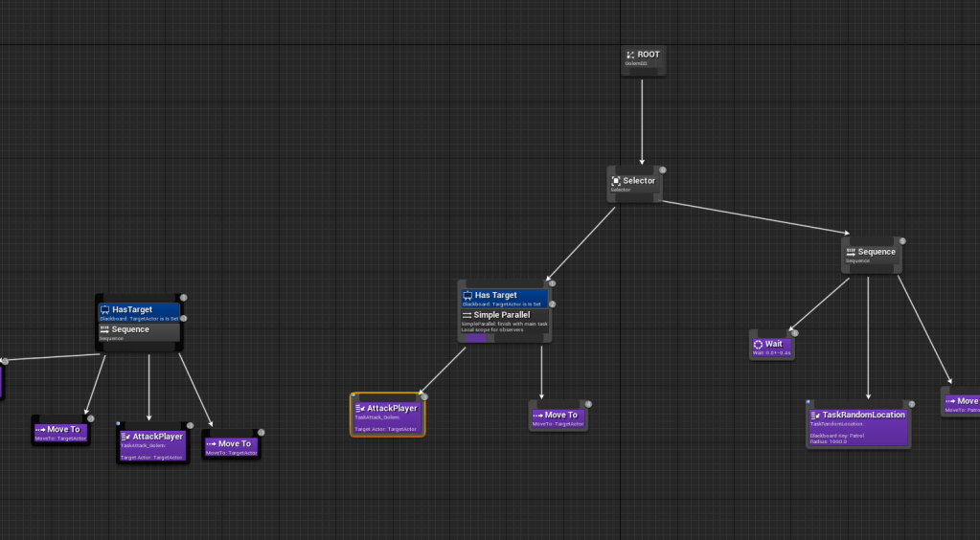Select partially visible Move node at right edge
The height and width of the screenshot is (540, 980).
click(x=962, y=404)
